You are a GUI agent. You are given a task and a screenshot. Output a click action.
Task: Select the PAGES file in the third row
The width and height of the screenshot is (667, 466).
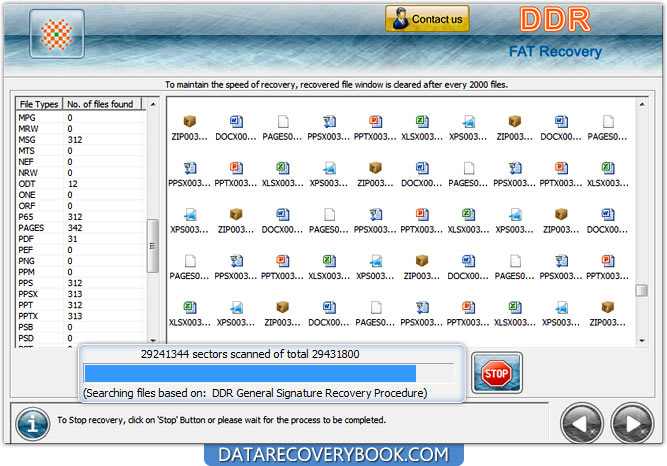328,221
